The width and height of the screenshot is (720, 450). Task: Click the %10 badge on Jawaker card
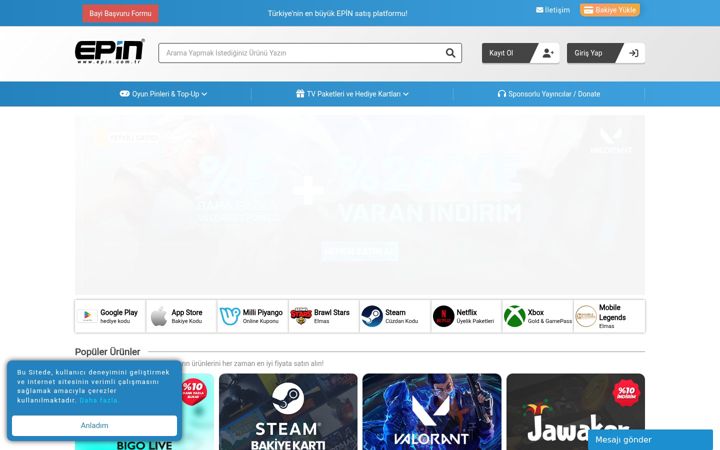(x=626, y=393)
